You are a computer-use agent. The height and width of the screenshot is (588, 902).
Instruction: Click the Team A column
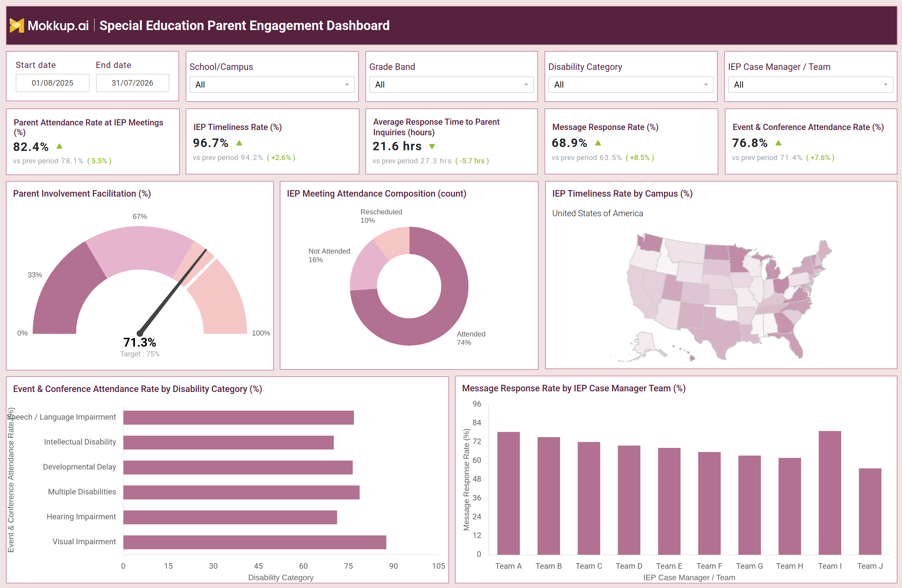pos(509,493)
